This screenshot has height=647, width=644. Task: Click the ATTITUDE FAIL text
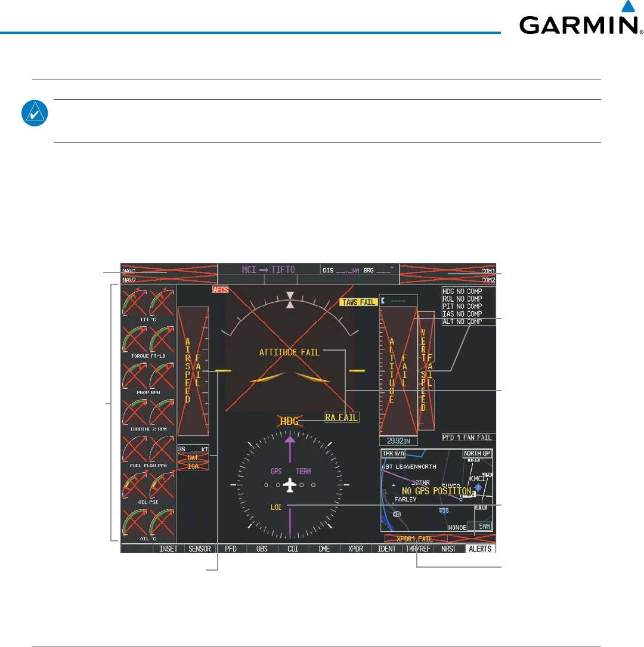click(x=289, y=352)
